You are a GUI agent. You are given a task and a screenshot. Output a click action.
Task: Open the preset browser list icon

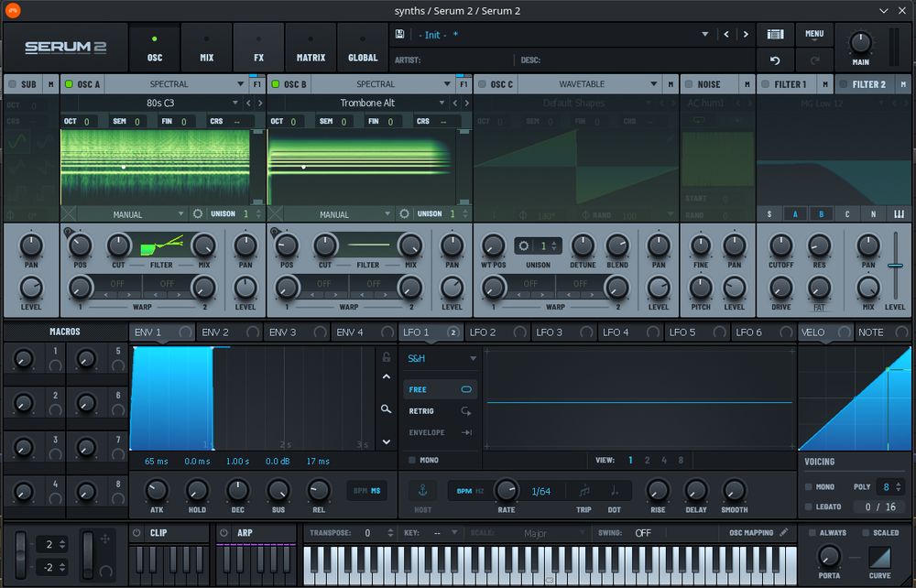pyautogui.click(x=775, y=35)
